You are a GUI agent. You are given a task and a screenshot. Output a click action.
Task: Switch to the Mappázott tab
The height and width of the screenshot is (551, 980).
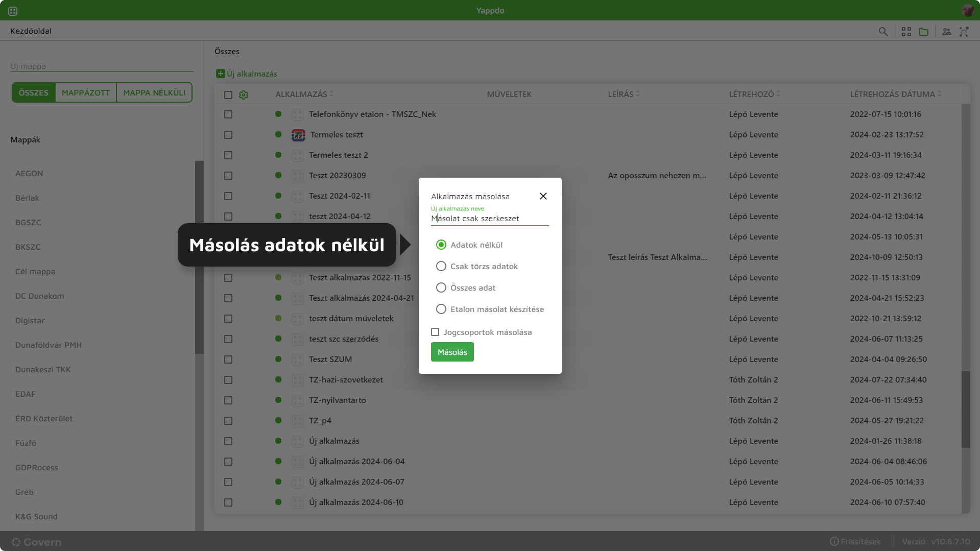[85, 92]
